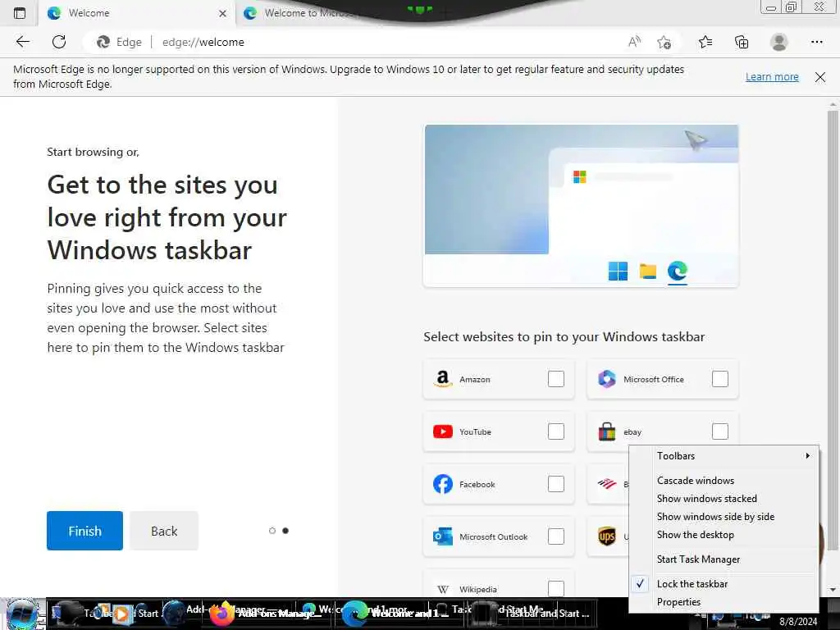Image resolution: width=840 pixels, height=630 pixels.
Task: Click the Facebook logo icon
Action: pos(442,484)
